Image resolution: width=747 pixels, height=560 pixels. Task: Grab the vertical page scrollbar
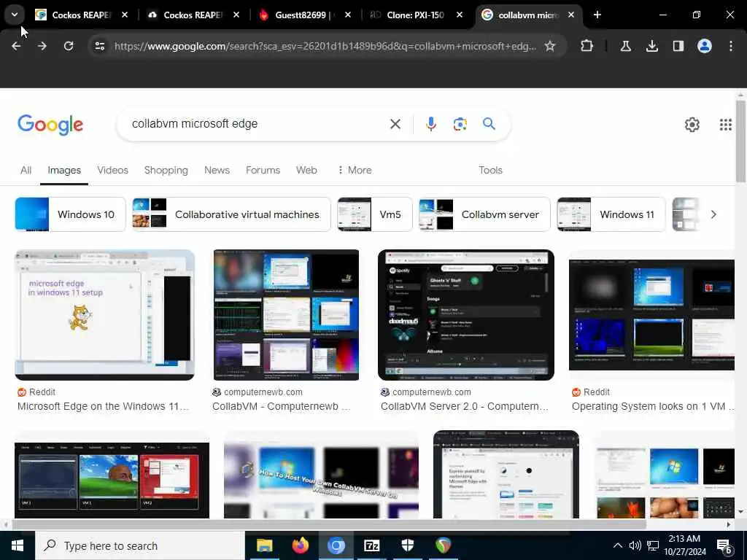tap(740, 141)
